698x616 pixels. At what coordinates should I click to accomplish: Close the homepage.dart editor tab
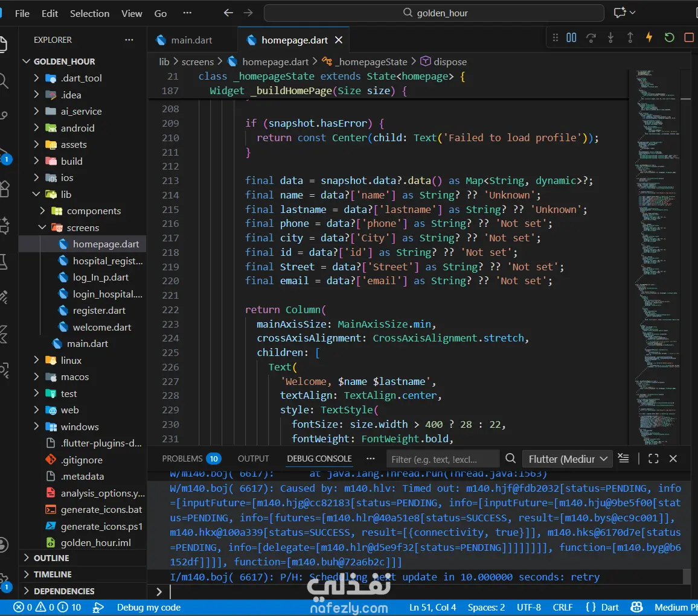click(339, 40)
